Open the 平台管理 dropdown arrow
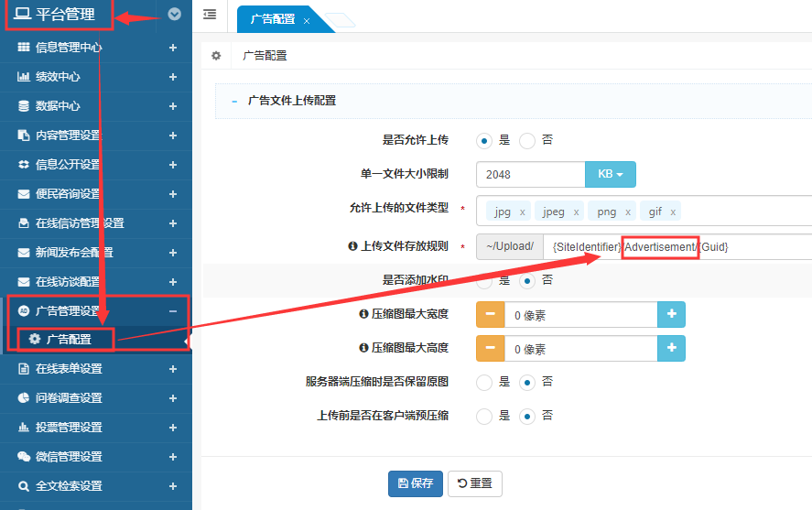Screen dimensions: 812x510 (x=175, y=15)
